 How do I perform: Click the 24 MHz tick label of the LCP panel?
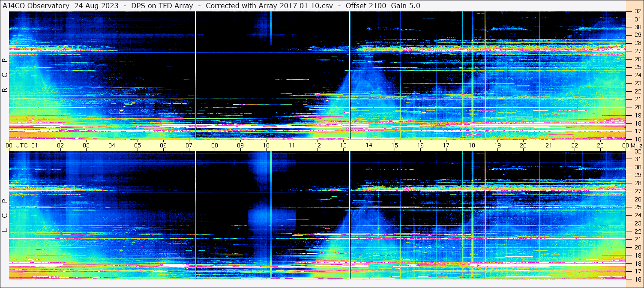638,215
